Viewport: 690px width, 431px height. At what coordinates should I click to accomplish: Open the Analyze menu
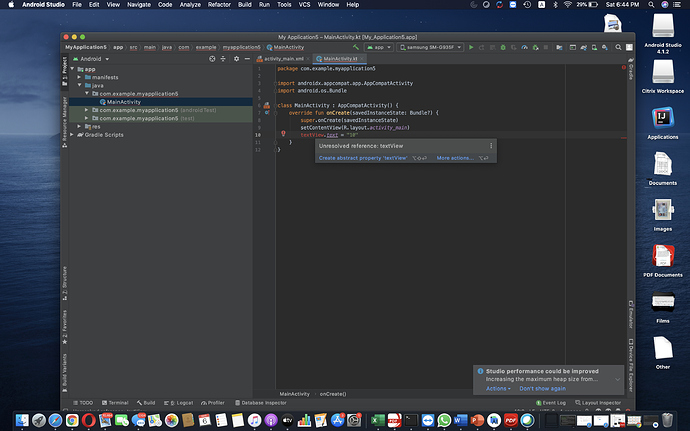[x=190, y=4]
